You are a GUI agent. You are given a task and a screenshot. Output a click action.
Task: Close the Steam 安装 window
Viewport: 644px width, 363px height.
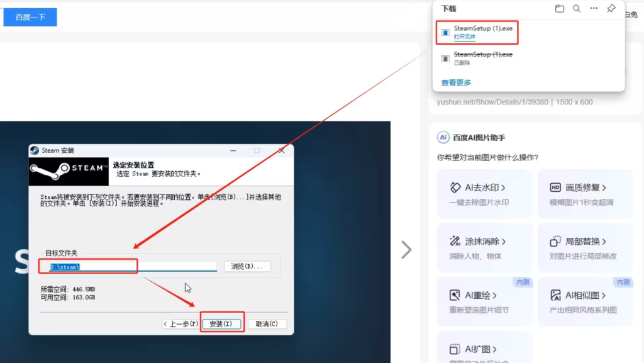(281, 151)
